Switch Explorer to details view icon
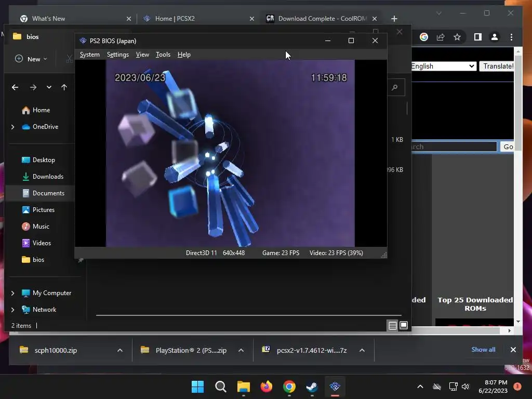 (393, 326)
